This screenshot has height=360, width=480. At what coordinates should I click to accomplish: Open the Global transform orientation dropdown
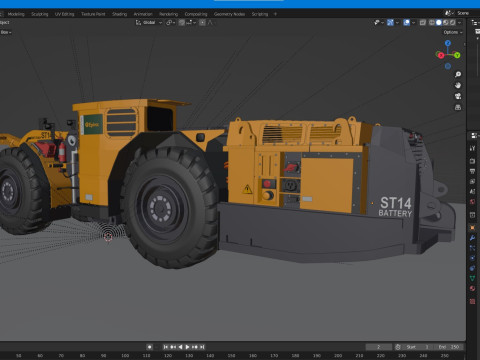pos(149,23)
